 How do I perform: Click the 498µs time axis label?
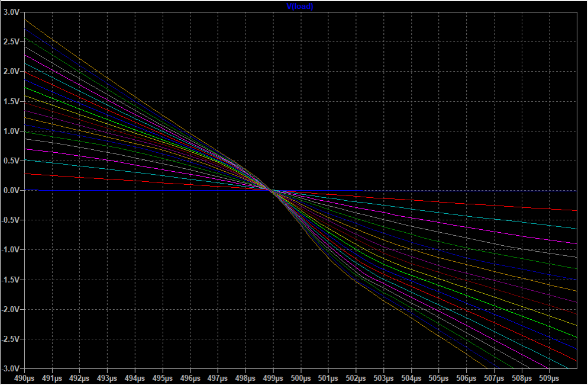click(245, 378)
